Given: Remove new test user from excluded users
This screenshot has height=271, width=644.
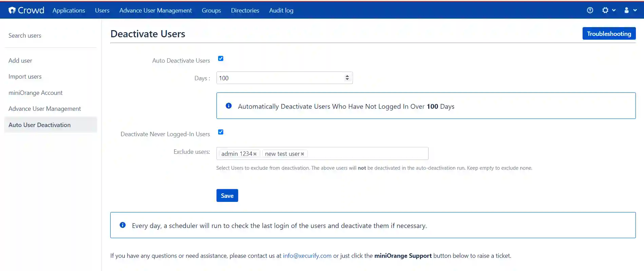Looking at the screenshot, I should coord(302,154).
